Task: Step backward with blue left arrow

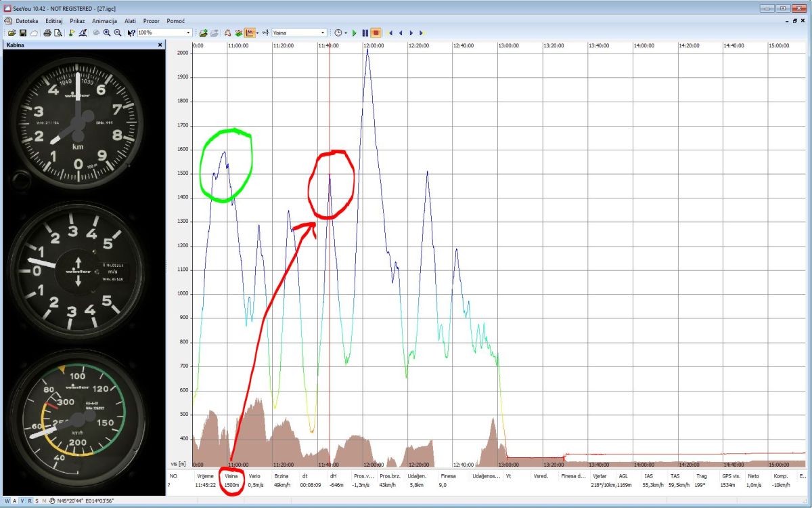Action: [x=400, y=33]
